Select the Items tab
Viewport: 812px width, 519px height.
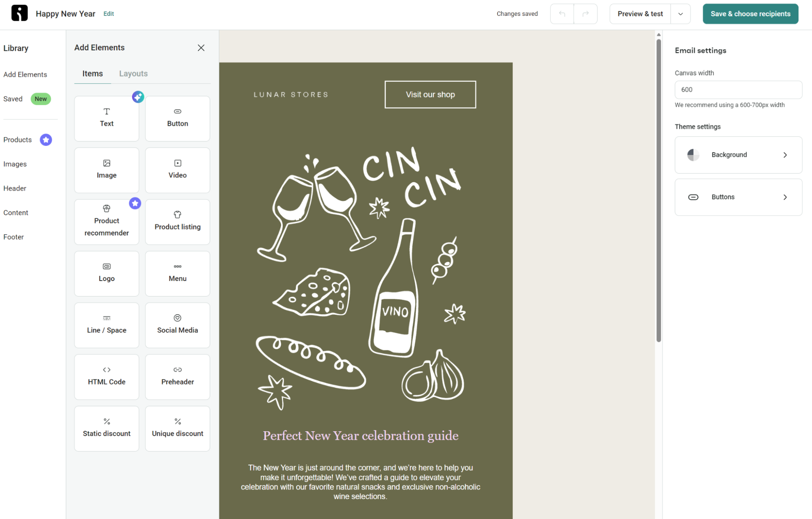92,73
